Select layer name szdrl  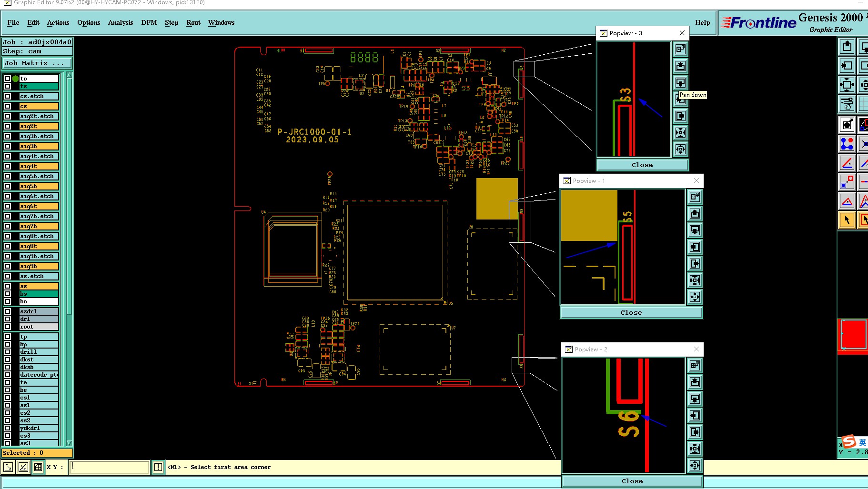[39, 311]
